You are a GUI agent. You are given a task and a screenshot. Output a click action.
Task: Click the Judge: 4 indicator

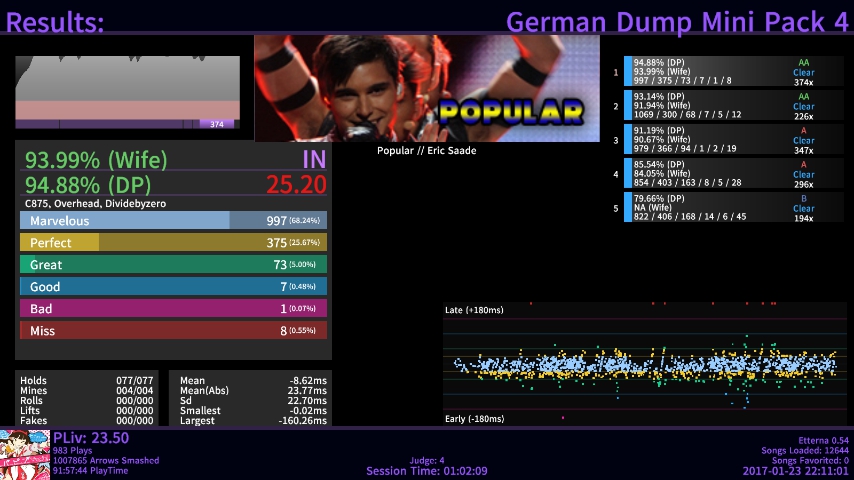(427, 461)
